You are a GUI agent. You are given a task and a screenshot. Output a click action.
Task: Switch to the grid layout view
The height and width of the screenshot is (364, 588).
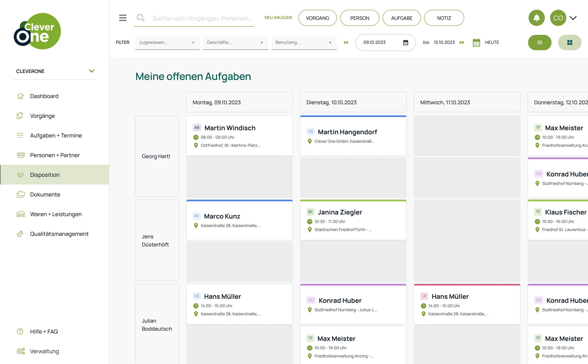(x=570, y=42)
